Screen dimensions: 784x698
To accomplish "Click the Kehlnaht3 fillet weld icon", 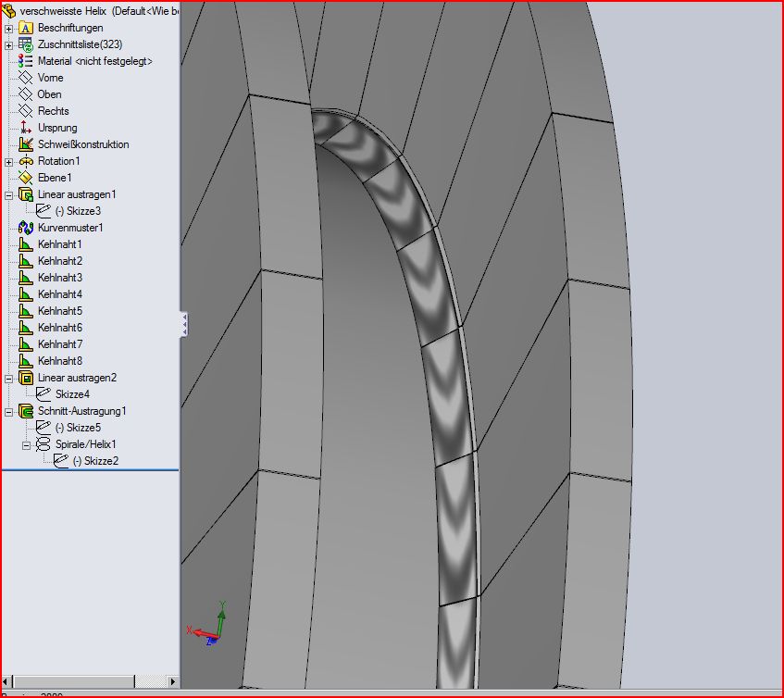I will pyautogui.click(x=26, y=278).
